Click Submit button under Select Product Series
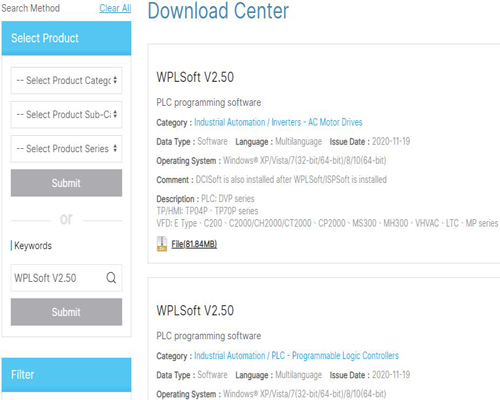The image size is (500, 400). point(66,183)
